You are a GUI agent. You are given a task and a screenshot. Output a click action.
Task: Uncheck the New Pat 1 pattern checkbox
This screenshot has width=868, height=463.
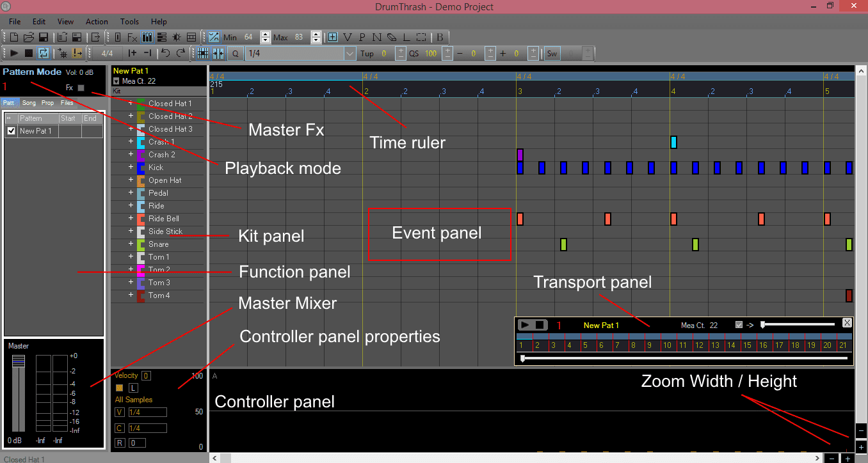click(x=11, y=131)
